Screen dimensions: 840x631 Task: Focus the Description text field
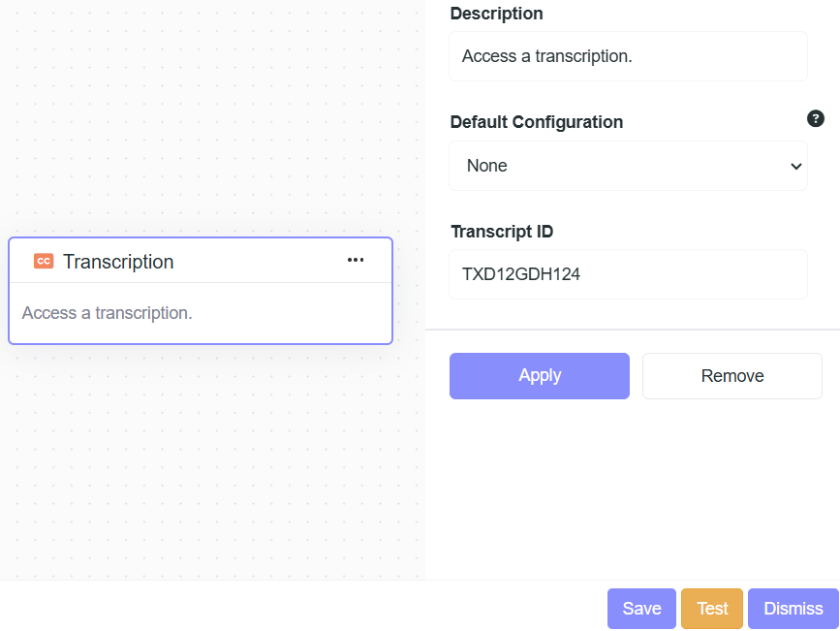pos(627,56)
